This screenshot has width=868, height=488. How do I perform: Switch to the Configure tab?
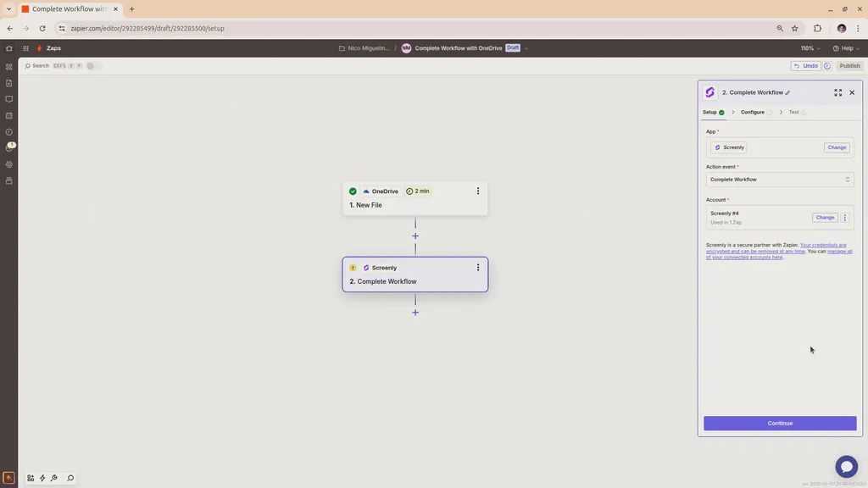click(x=753, y=111)
